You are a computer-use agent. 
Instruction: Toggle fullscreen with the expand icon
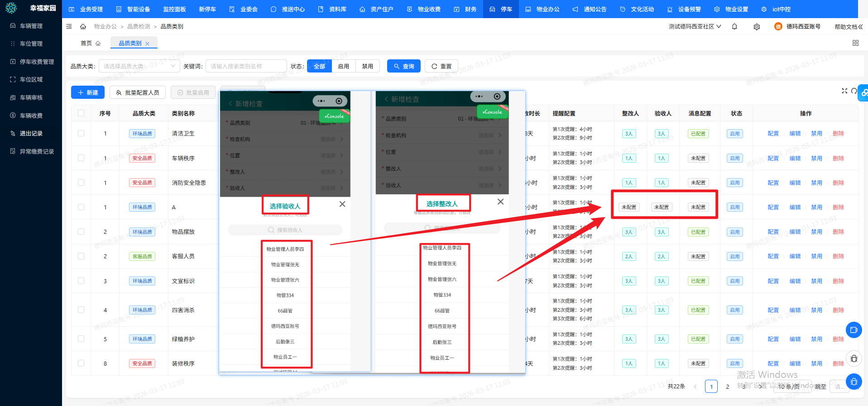[x=844, y=91]
